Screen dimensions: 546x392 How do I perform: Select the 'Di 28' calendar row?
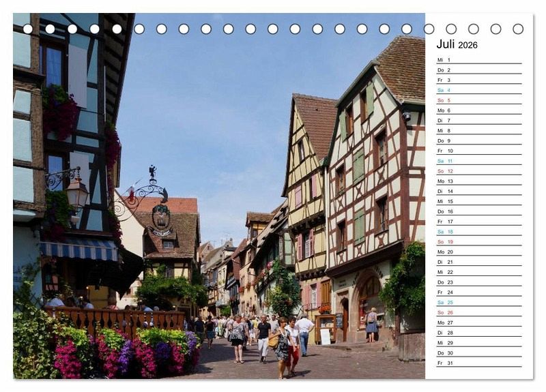pos(479,332)
